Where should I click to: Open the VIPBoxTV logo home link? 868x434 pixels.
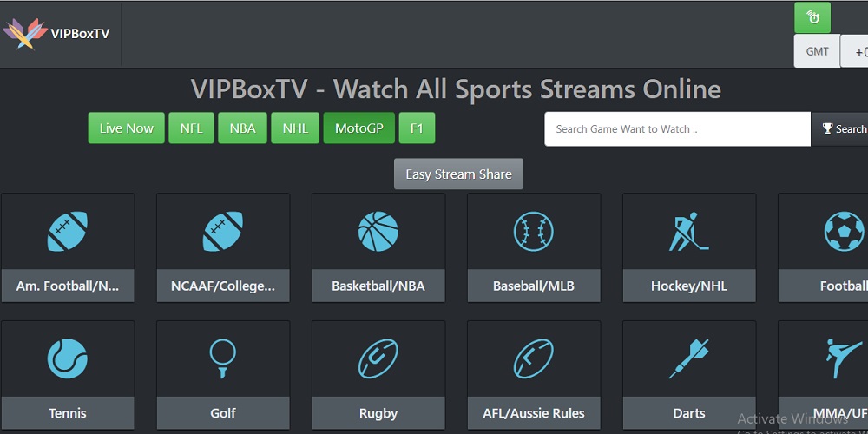coord(56,34)
